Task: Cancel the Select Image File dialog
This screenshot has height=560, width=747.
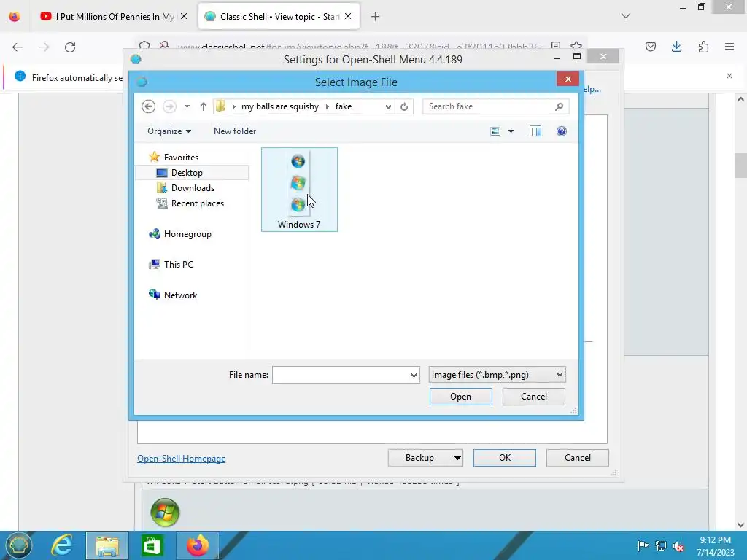Action: 533,397
